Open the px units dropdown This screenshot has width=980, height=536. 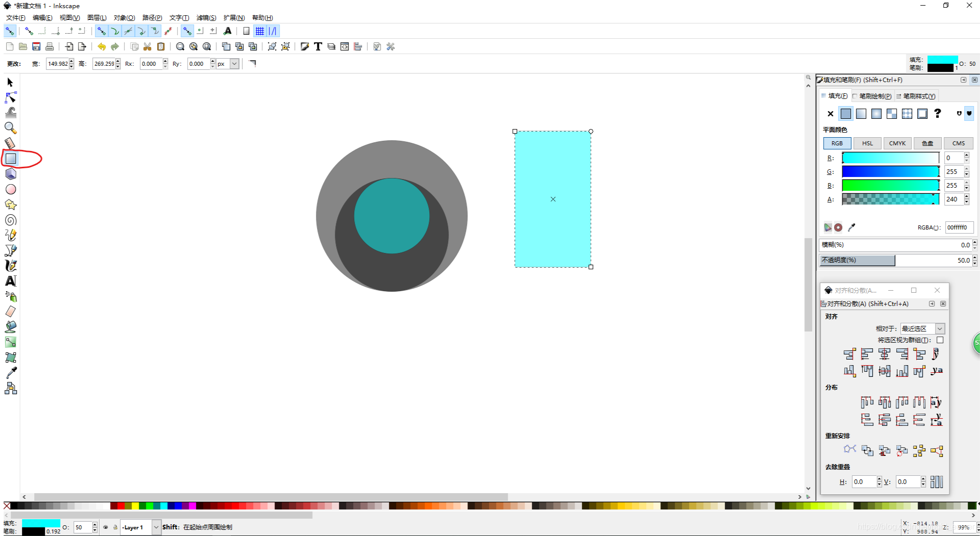(x=234, y=64)
